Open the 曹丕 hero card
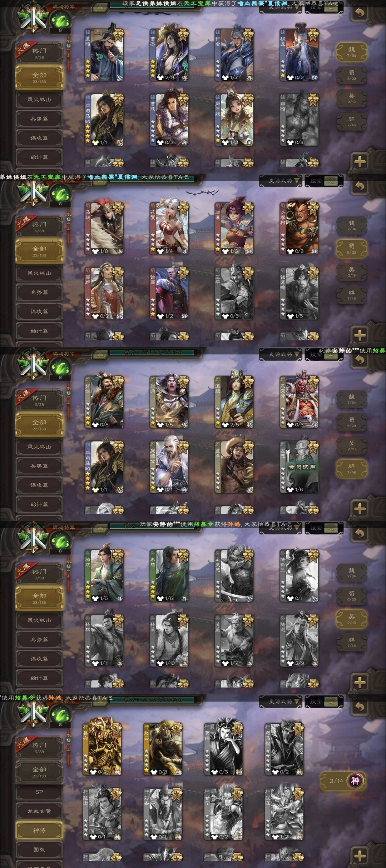The height and width of the screenshot is (868, 386). [169, 55]
